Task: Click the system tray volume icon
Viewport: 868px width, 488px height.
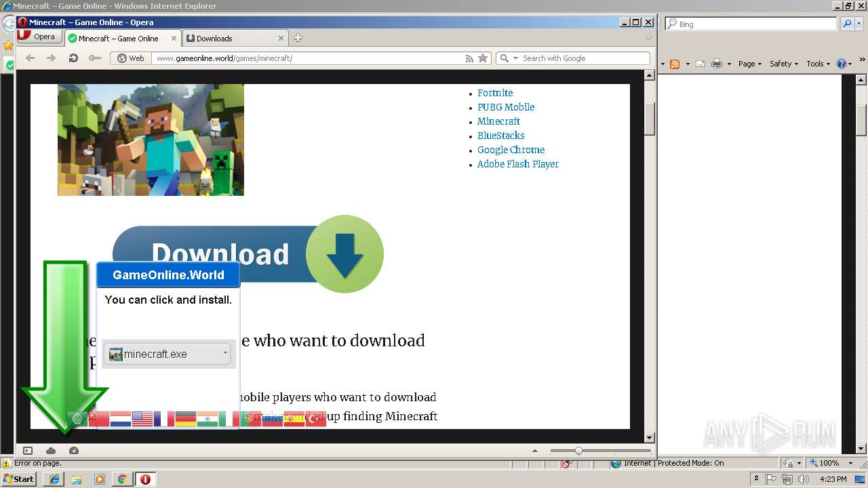Action: [804, 479]
